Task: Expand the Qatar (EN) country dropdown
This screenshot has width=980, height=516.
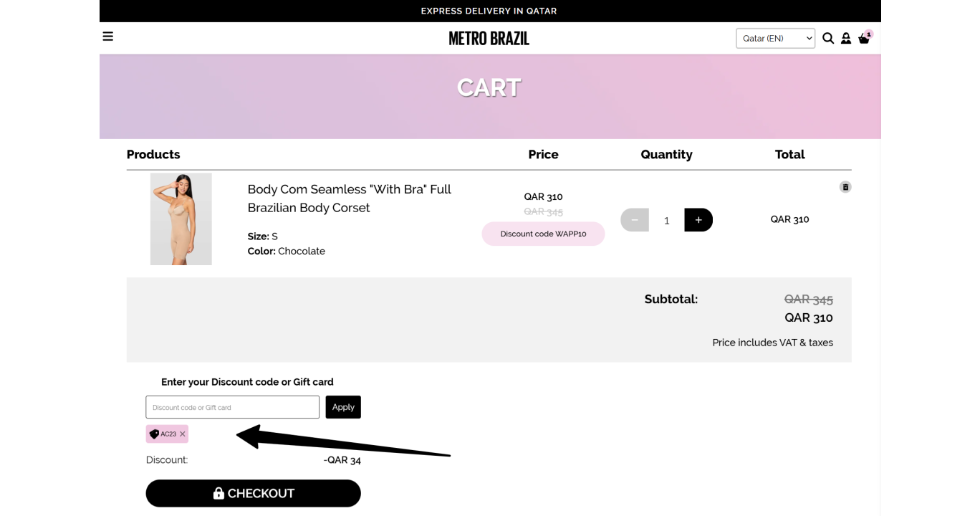Action: (x=776, y=39)
